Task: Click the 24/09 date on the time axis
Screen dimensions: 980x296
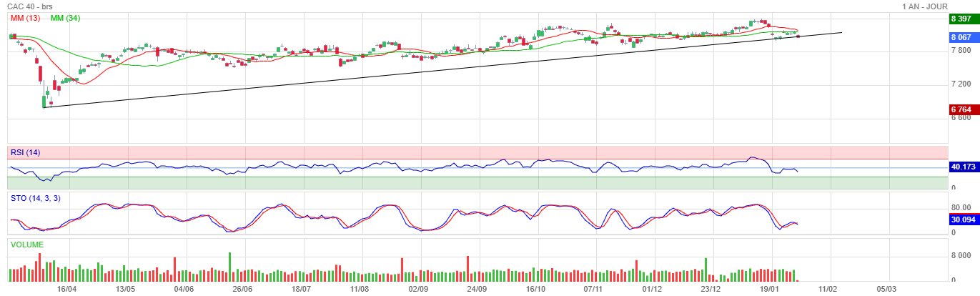Action: [477, 290]
